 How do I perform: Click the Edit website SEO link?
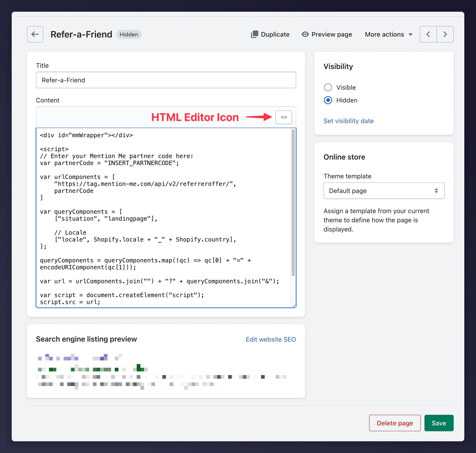271,339
